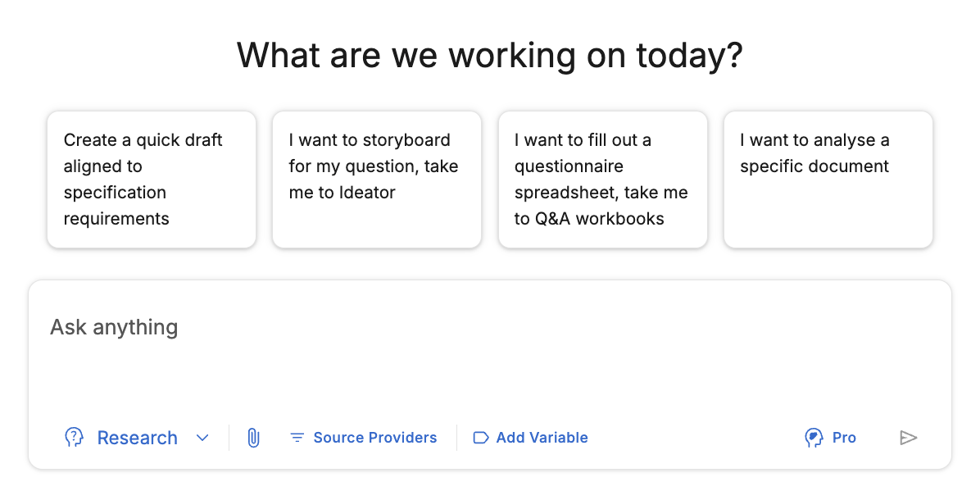Click the Source Providers filter lines icon

click(297, 438)
